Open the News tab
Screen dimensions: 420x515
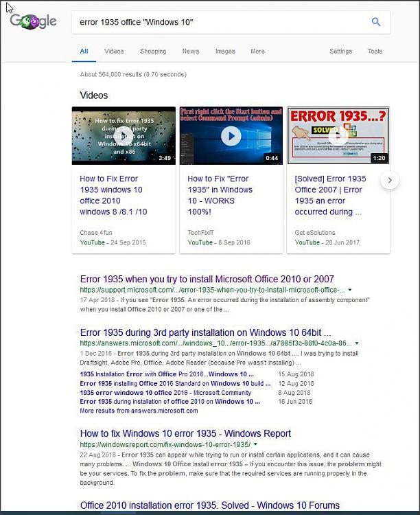pos(191,51)
